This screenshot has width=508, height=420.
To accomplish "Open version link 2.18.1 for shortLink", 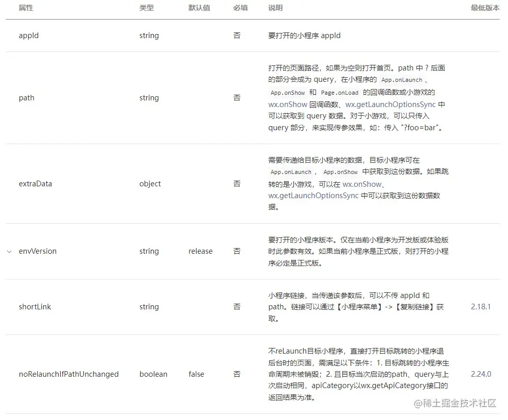I will pos(481,307).
